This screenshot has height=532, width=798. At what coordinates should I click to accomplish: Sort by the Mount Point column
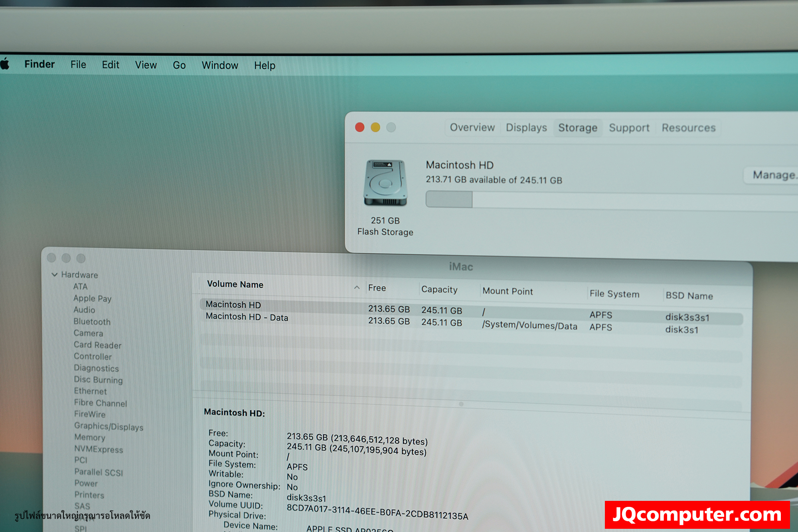pyautogui.click(x=508, y=291)
